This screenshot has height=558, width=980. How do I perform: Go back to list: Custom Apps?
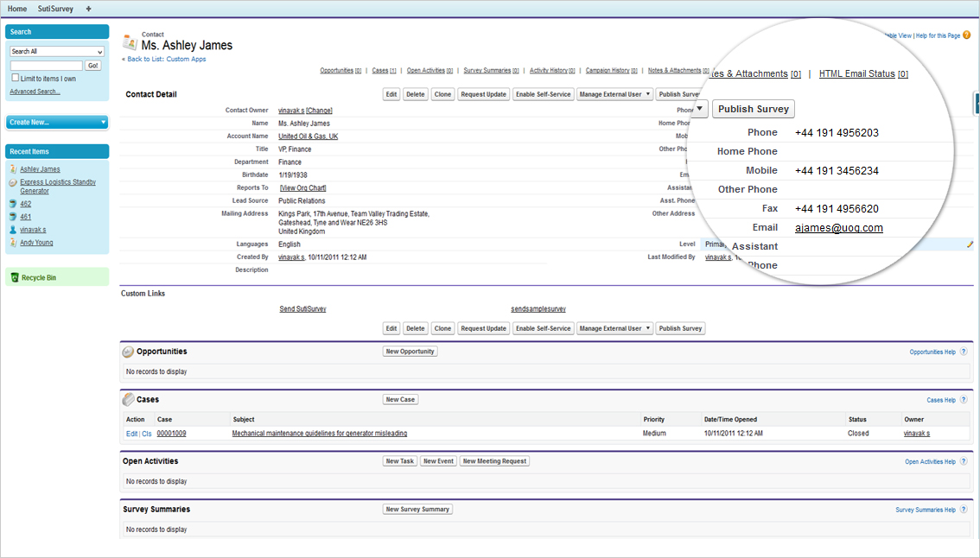(x=167, y=60)
